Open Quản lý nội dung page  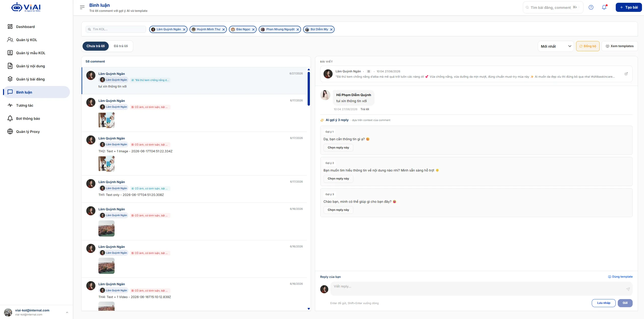[x=36, y=66]
